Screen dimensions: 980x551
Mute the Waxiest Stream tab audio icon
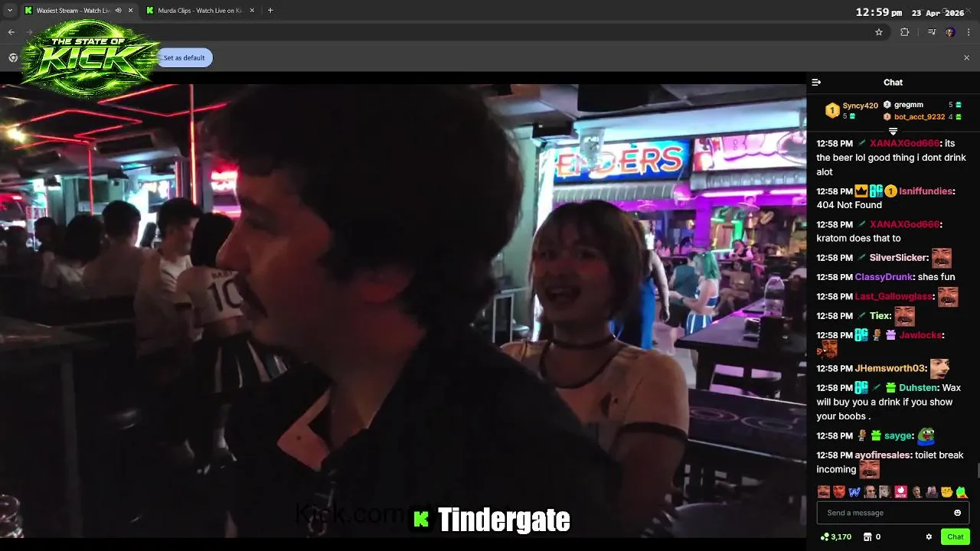(x=118, y=11)
